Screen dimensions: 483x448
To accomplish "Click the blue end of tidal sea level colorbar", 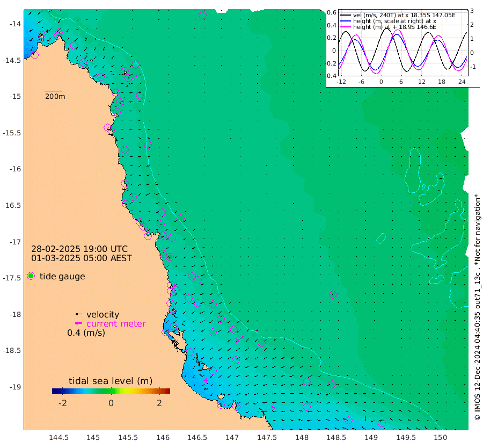I will (x=54, y=391).
